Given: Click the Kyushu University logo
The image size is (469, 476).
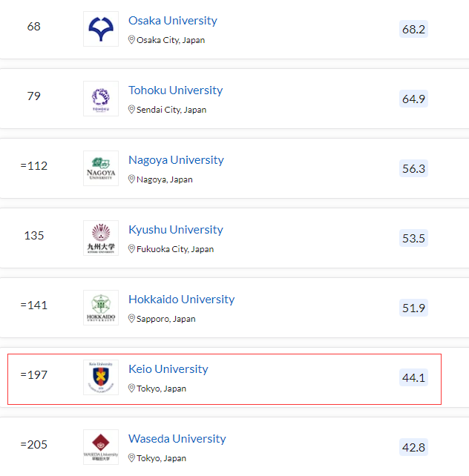Looking at the screenshot, I should (101, 238).
